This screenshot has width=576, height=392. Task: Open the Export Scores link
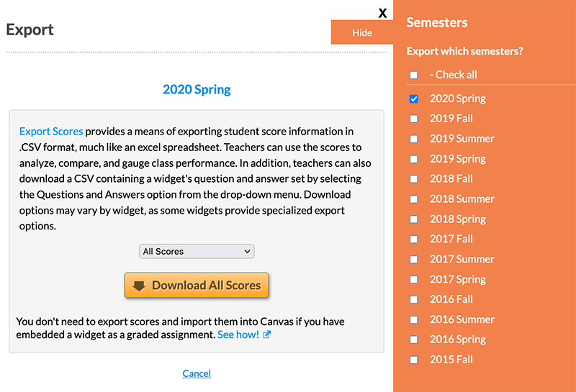51,132
